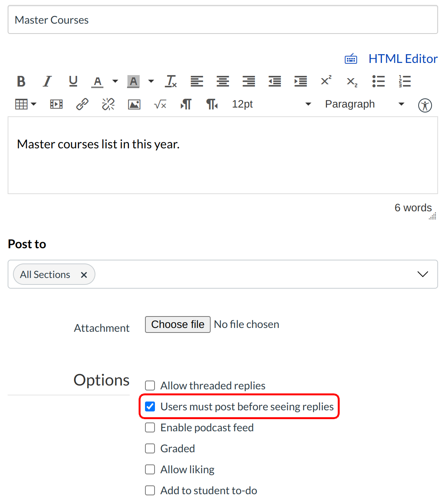Apply italic formatting
The width and height of the screenshot is (448, 498).
(x=47, y=81)
